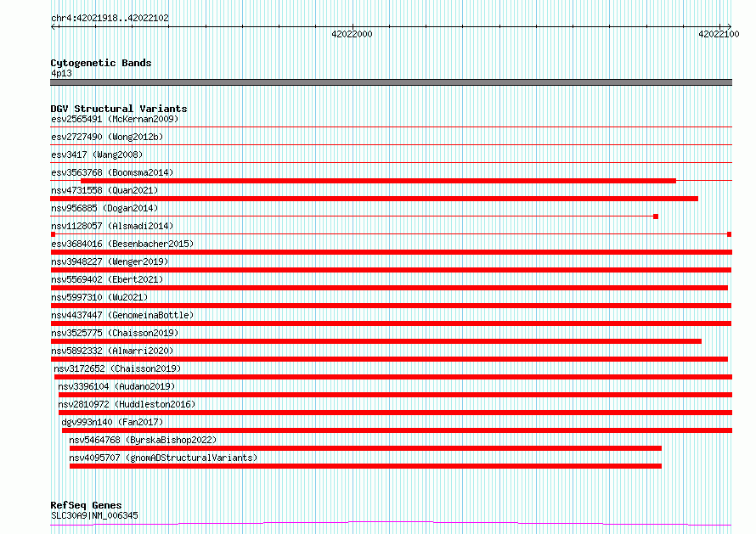This screenshot has width=756, height=534.
Task: Select the 4p13 band label
Action: point(61,73)
